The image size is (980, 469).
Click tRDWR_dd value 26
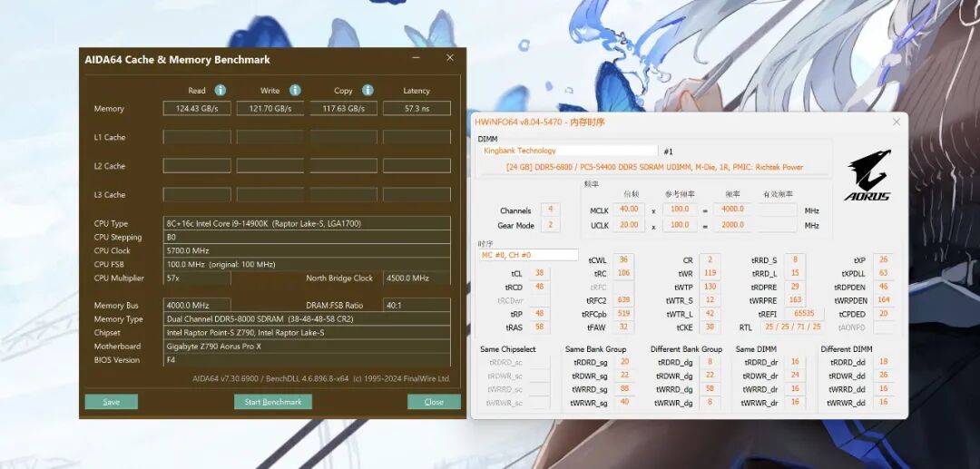[883, 376]
